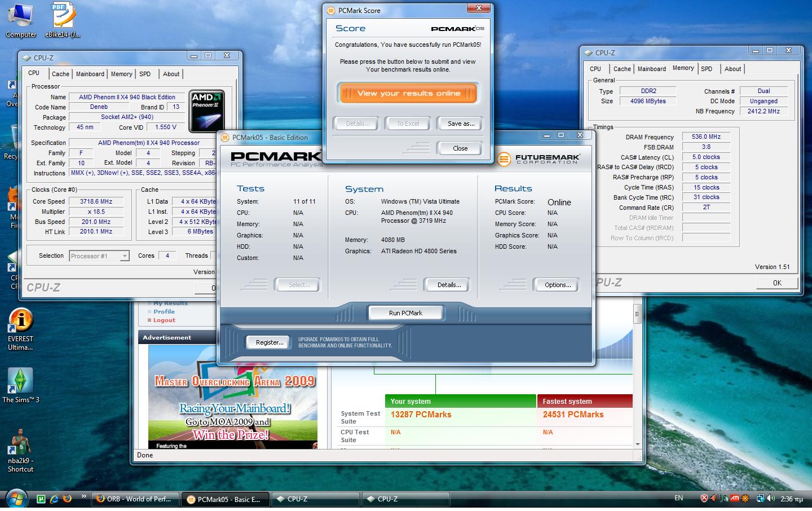This screenshot has height=511, width=812.
Task: Click the red shield security tray icon
Action: tap(704, 498)
